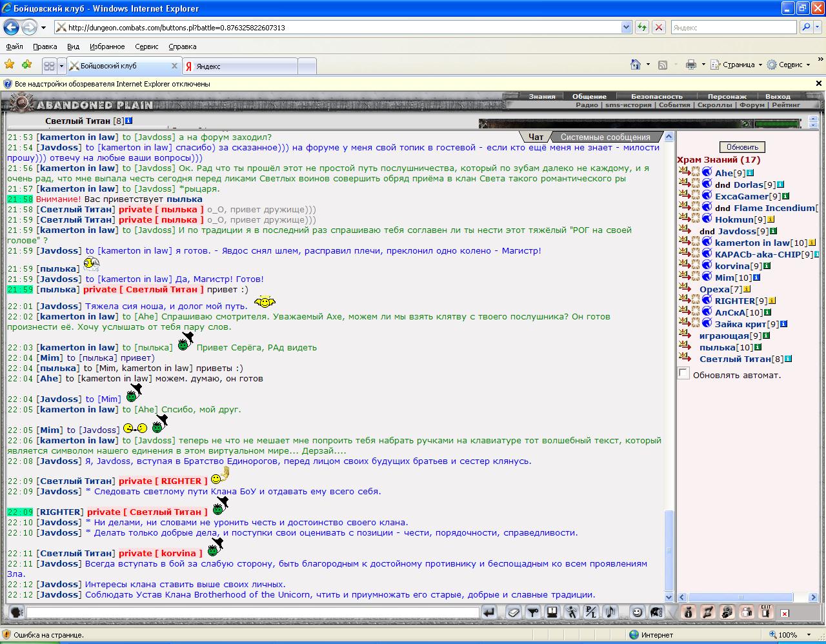Select the Чат tab
The width and height of the screenshot is (826, 644).
536,137
